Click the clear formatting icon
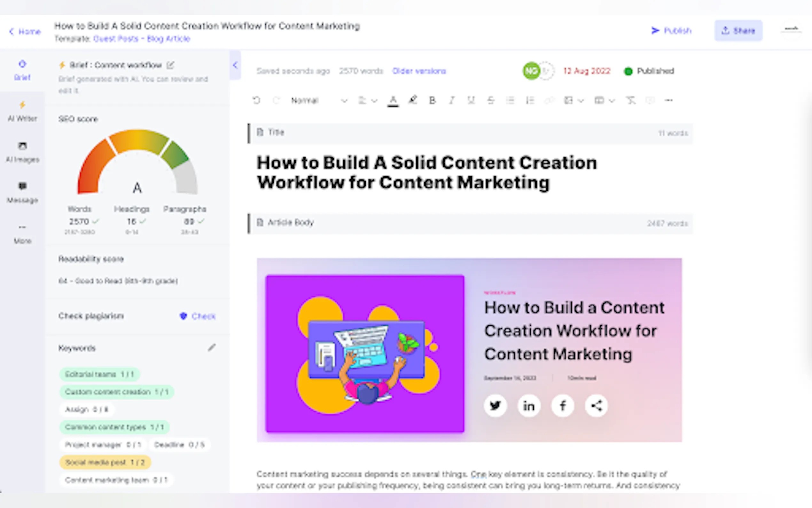This screenshot has height=508, width=812. [x=630, y=100]
